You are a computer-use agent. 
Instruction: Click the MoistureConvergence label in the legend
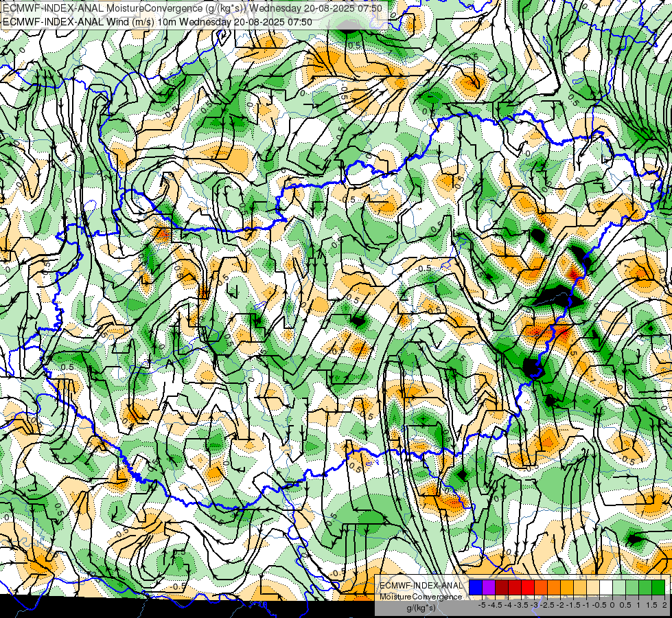coord(421,597)
